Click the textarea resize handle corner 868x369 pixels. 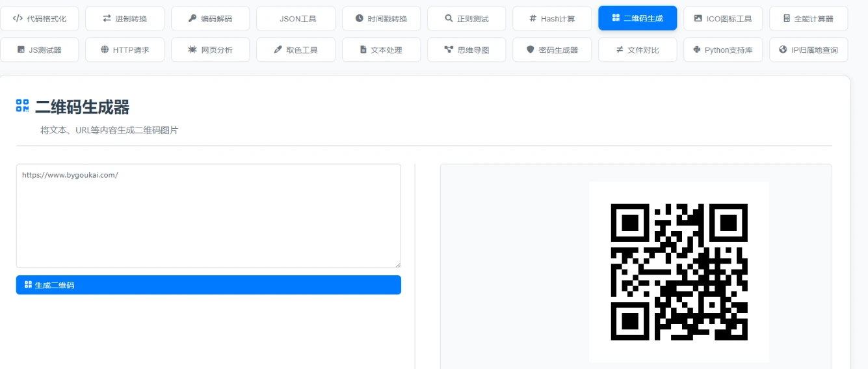coord(397,264)
